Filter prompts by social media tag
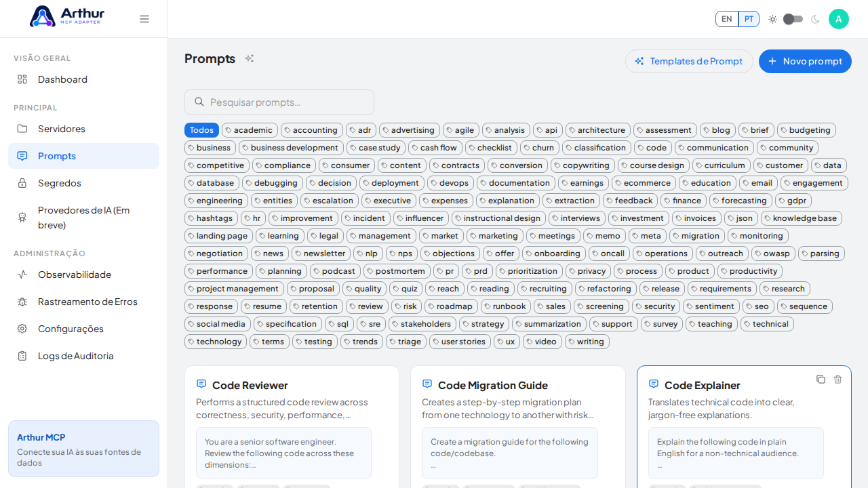The width and height of the screenshot is (868, 488). [x=218, y=324]
